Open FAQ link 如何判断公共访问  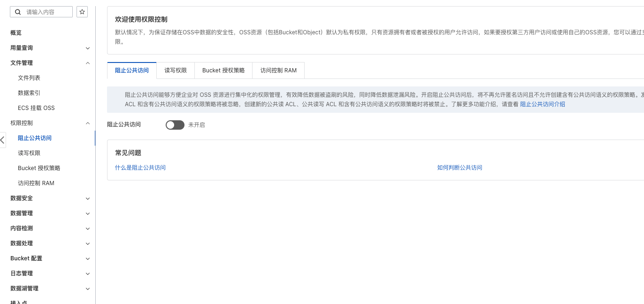coord(460,168)
